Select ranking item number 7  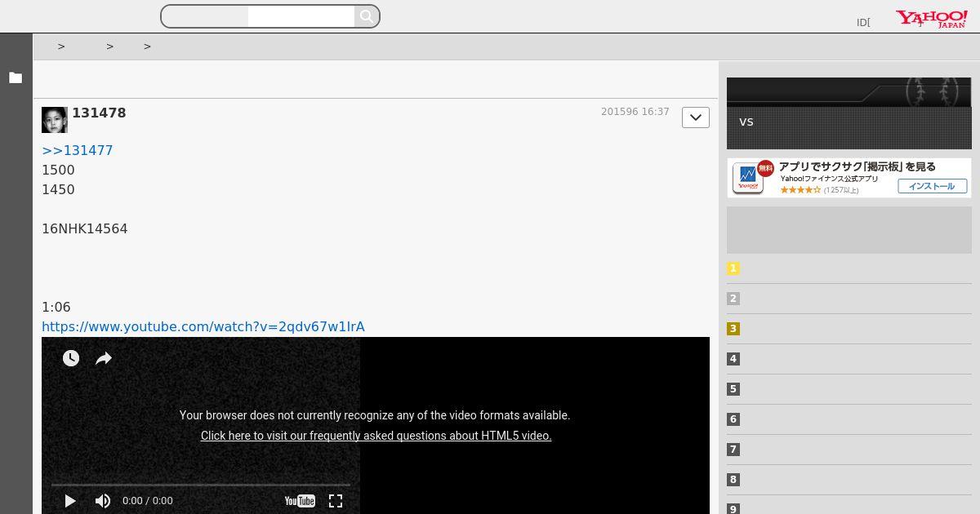tap(733, 450)
